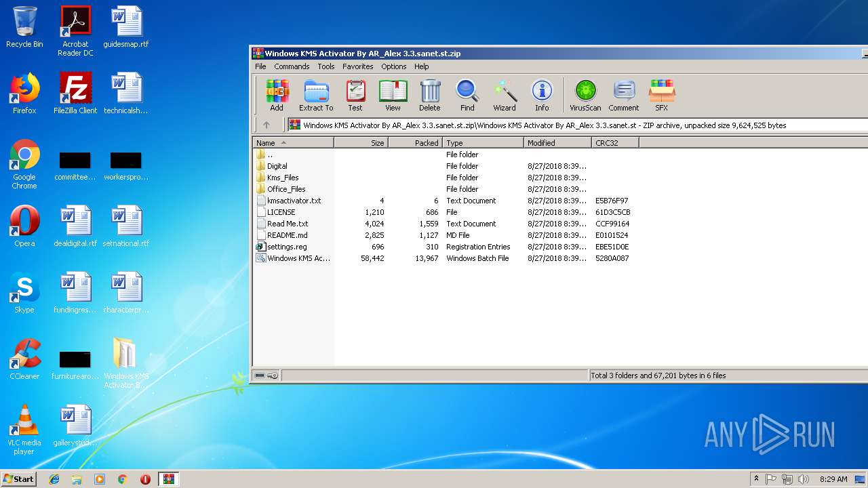Select Firefox desktop shortcut

point(24,94)
